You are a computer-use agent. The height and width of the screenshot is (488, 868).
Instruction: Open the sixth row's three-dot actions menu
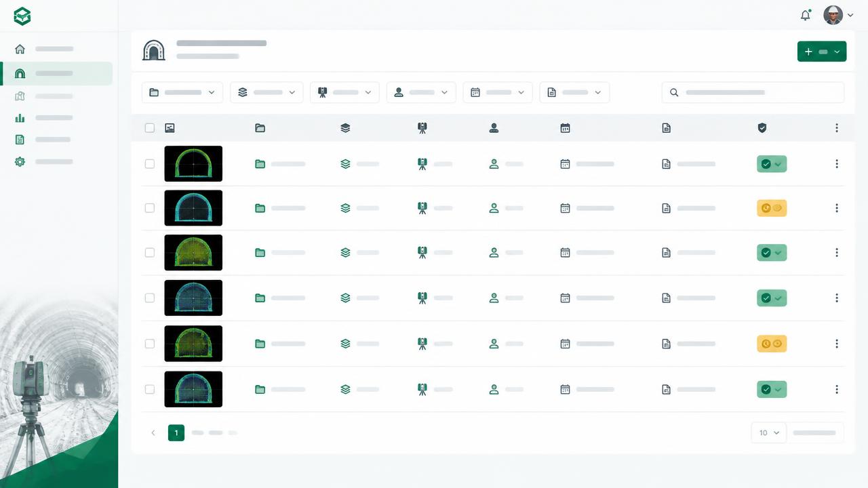click(837, 389)
